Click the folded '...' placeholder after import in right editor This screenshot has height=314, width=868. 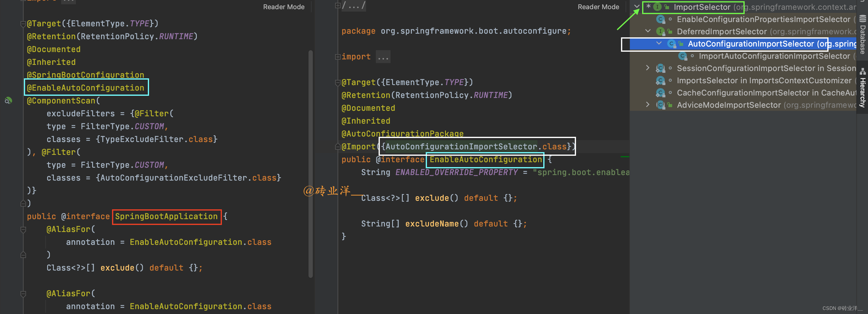(383, 57)
